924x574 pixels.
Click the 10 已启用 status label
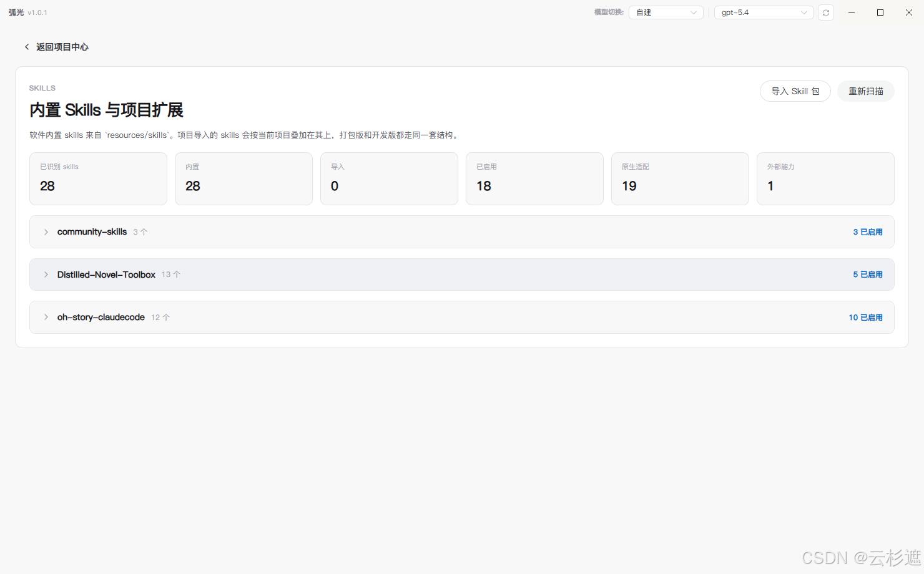[x=865, y=318]
